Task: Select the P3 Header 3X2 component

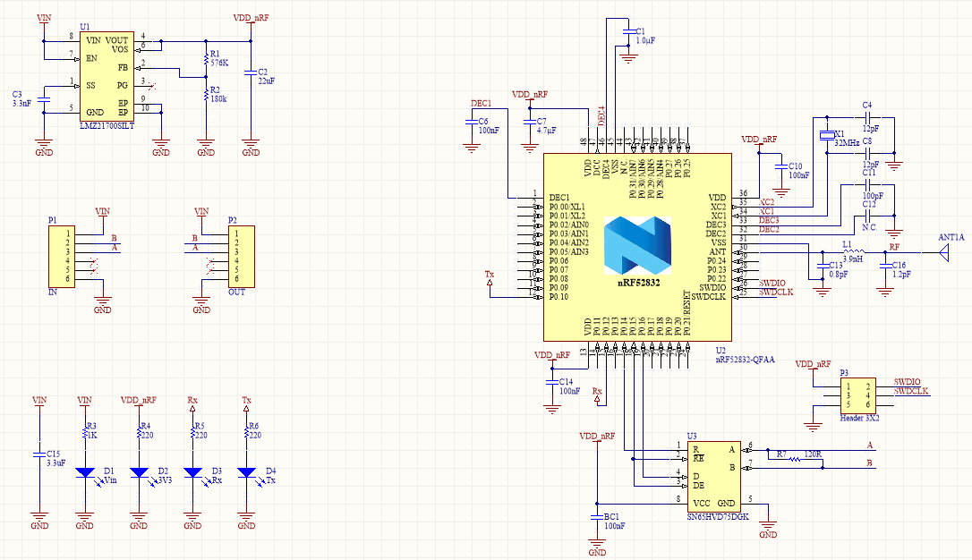Action: click(x=858, y=395)
